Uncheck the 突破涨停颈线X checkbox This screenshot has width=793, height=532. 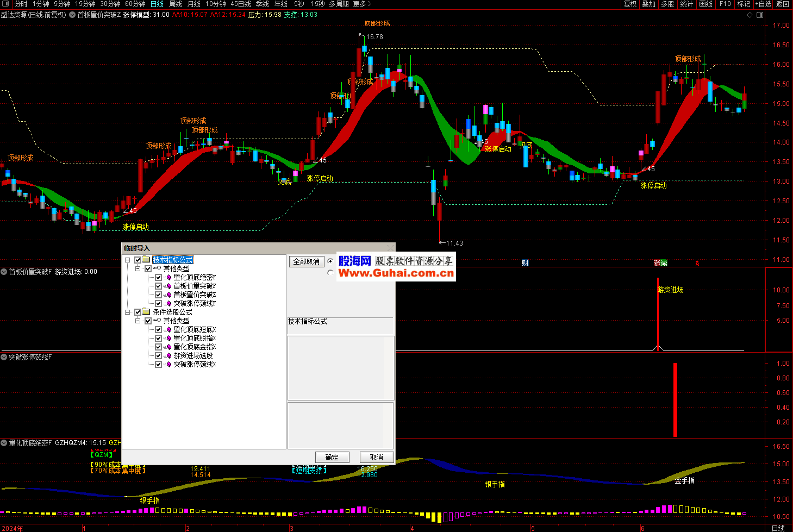click(x=158, y=364)
